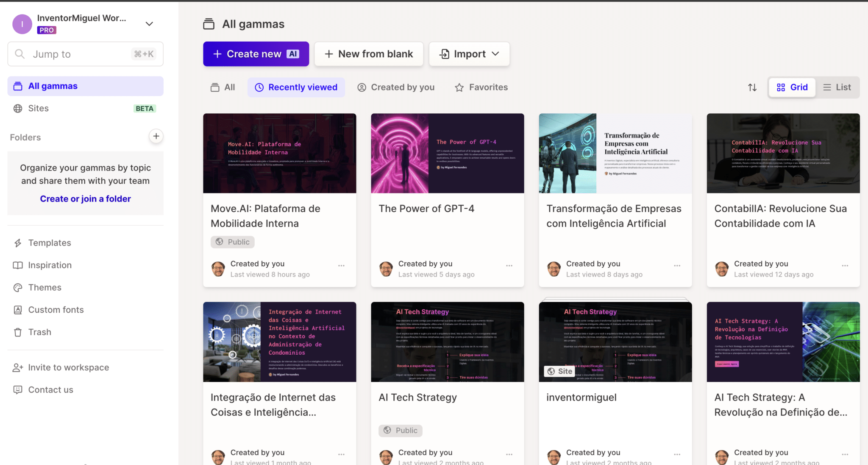Focus the Jump to search field
This screenshot has height=465, width=868.
[x=85, y=54]
